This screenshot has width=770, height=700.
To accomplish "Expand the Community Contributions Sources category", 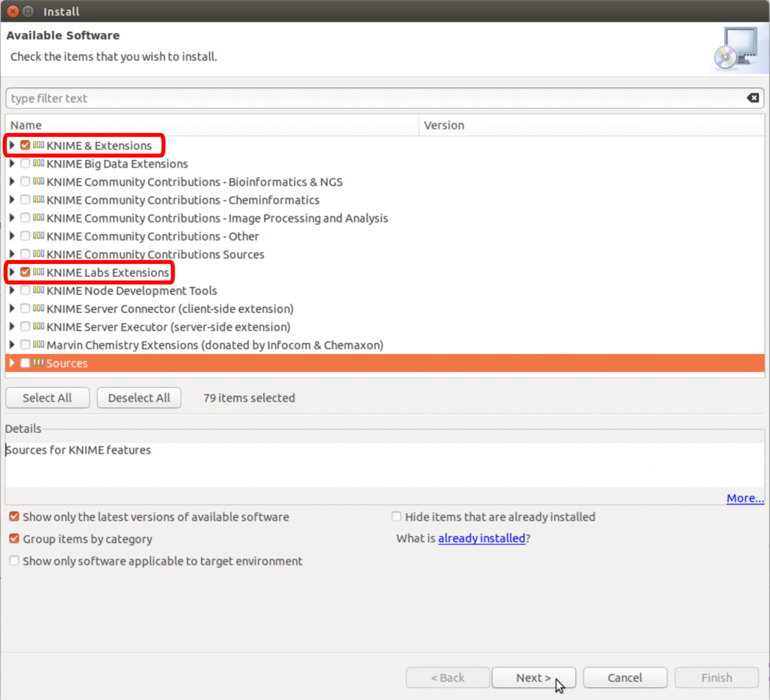I will point(12,254).
